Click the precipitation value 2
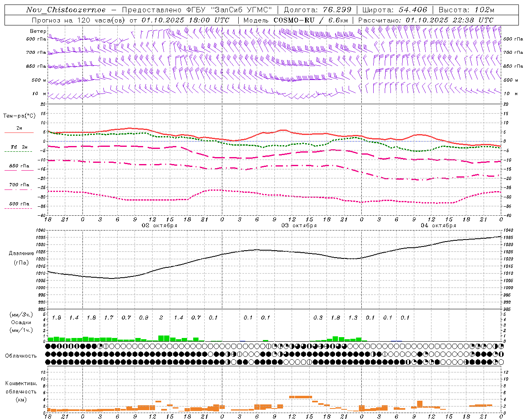 point(161,318)
